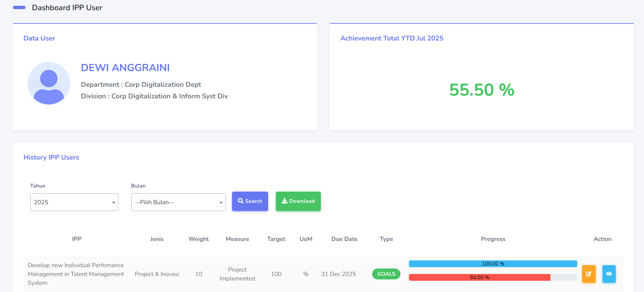Click the Weight column header

199,239
